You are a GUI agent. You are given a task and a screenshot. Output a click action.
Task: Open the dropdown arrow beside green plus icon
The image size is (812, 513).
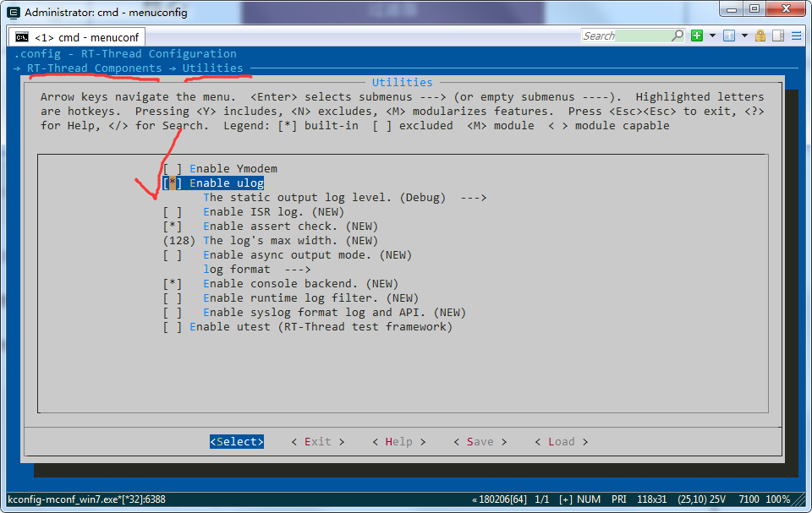coord(712,35)
